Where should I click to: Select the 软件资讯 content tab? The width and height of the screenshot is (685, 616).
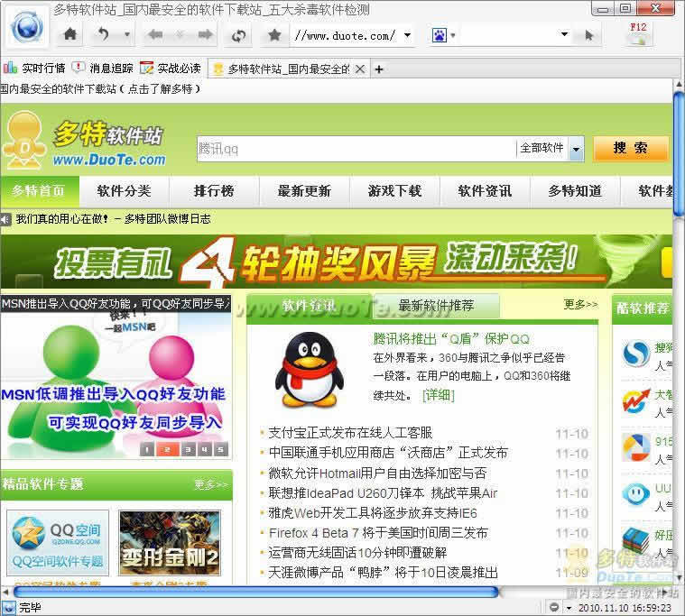(x=309, y=306)
